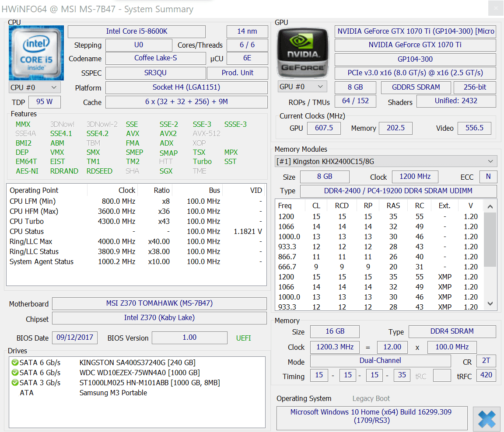Click green check icon for WDC WD10EZEX drive
The width and height of the screenshot is (504, 432).
(15, 373)
